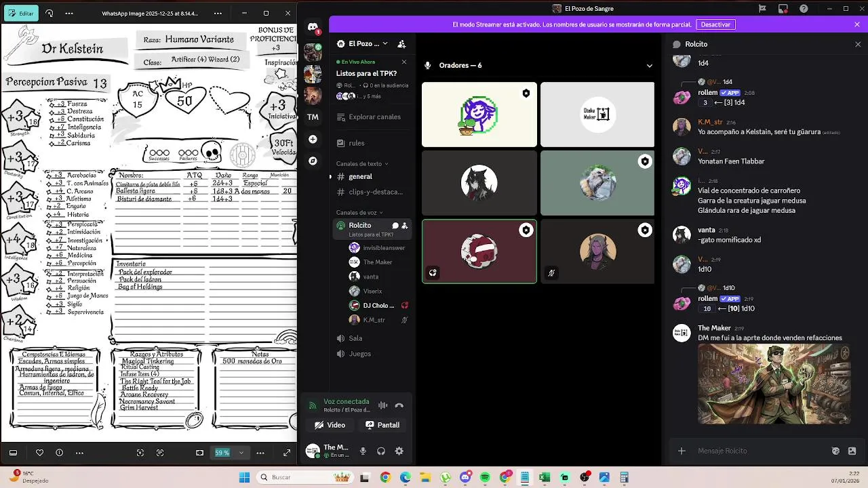Show image file info icon in Photos

(x=60, y=453)
